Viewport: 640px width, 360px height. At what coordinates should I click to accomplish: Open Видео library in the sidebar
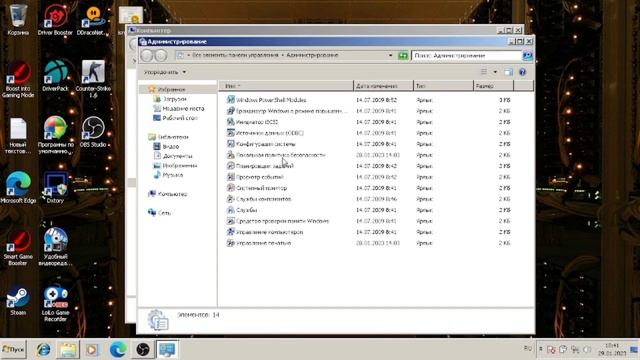171,147
